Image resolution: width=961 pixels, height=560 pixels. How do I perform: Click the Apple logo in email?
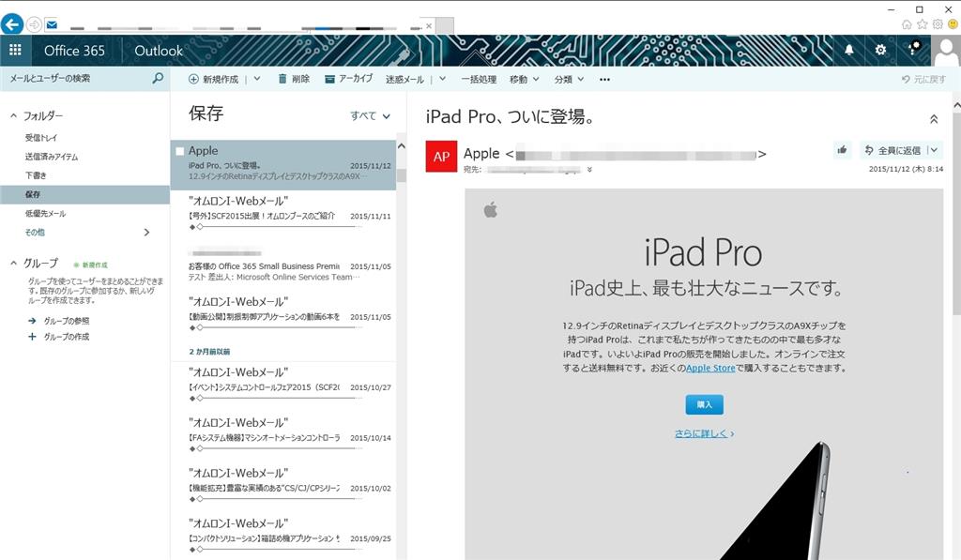pos(490,210)
